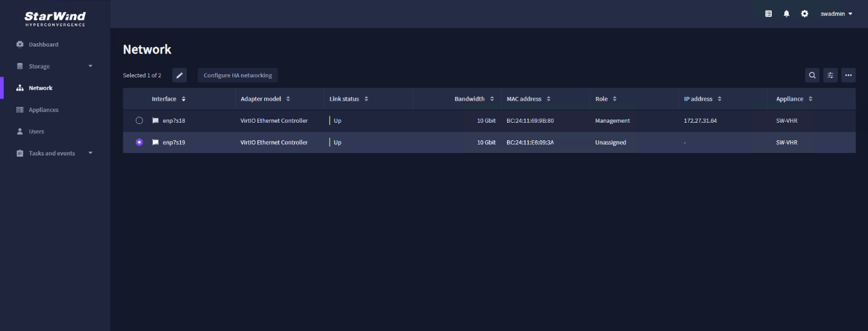Click the adapter icon beside enp7s18

coord(155,121)
